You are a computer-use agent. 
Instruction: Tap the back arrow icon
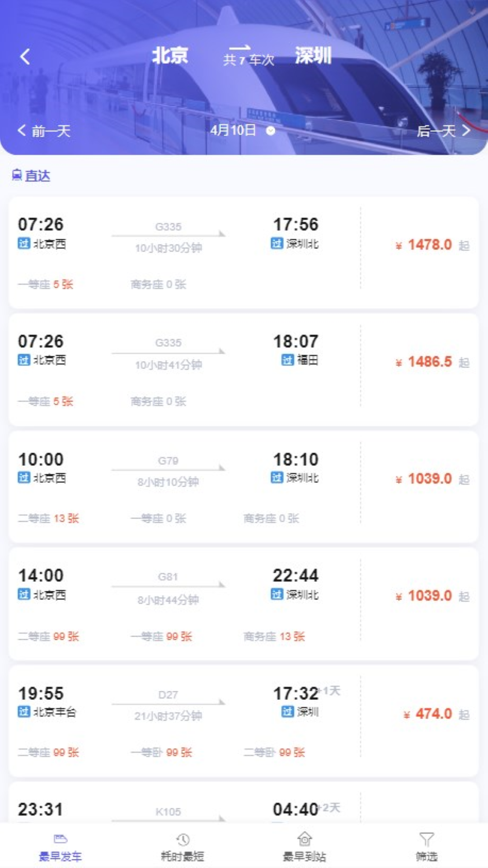click(25, 57)
